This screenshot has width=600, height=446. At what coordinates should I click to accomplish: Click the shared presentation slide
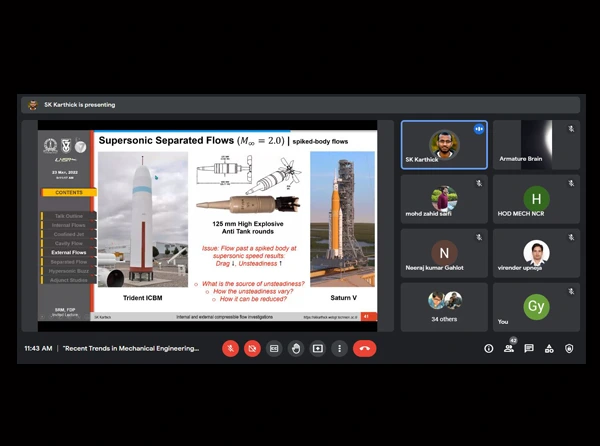click(x=207, y=226)
